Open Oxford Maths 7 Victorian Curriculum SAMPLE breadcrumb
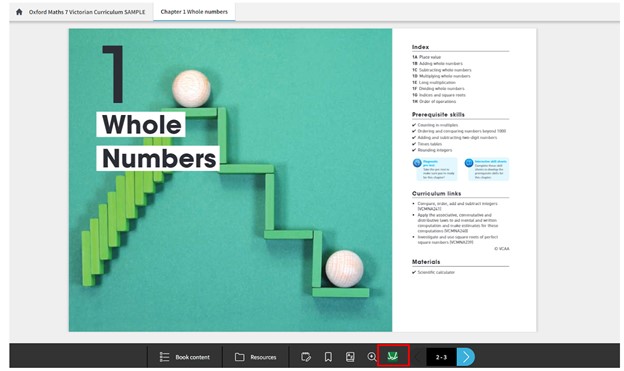The image size is (624, 371). pos(87,12)
